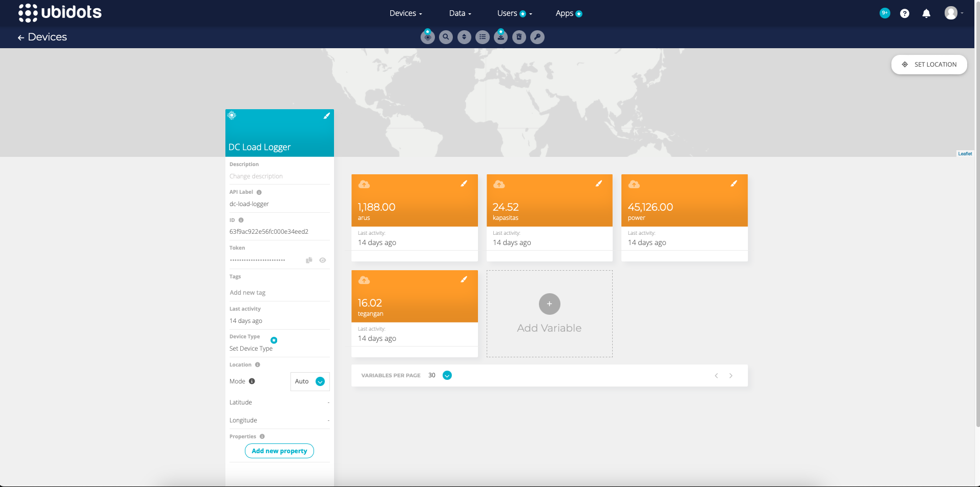Click the star badge beside Device Type
Viewport: 980px width, 487px height.
[274, 340]
